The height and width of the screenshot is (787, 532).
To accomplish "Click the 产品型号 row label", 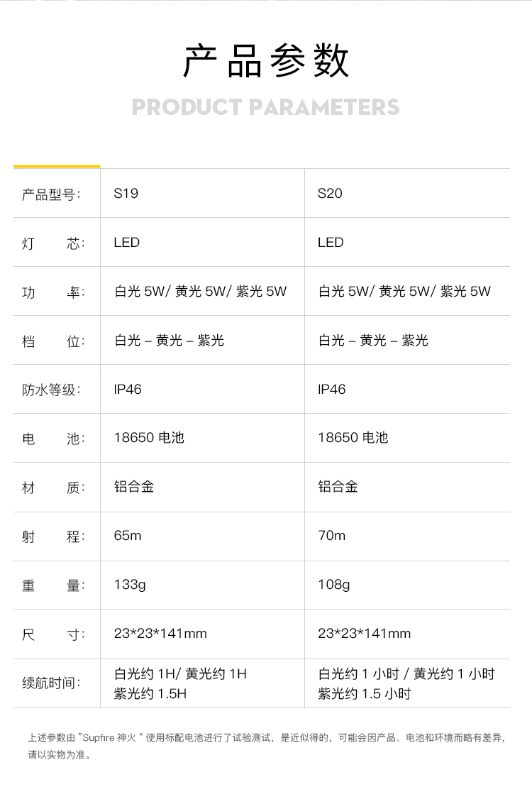I will (51, 194).
